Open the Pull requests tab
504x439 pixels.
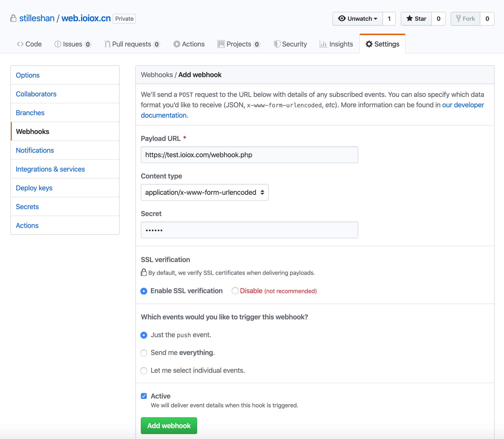(x=132, y=44)
